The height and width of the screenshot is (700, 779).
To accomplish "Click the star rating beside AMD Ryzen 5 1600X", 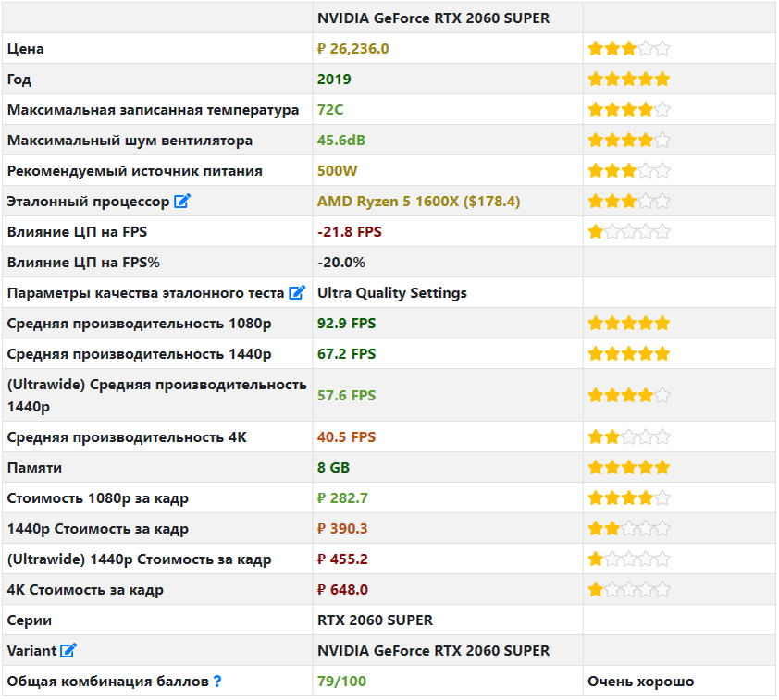I will (629, 201).
